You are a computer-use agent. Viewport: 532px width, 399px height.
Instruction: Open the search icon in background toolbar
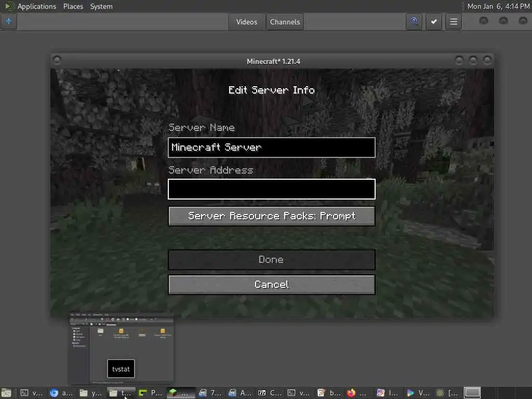pos(414,22)
